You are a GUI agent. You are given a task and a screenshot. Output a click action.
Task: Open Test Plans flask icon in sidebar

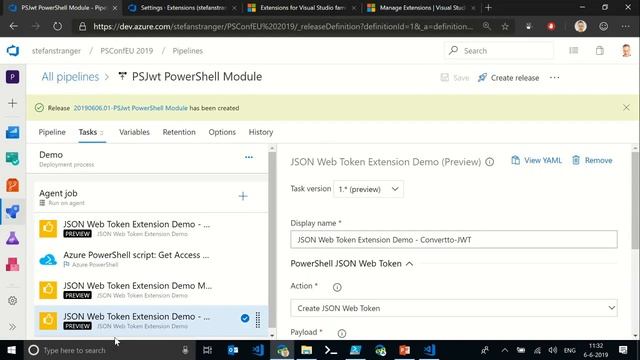pos(13,238)
